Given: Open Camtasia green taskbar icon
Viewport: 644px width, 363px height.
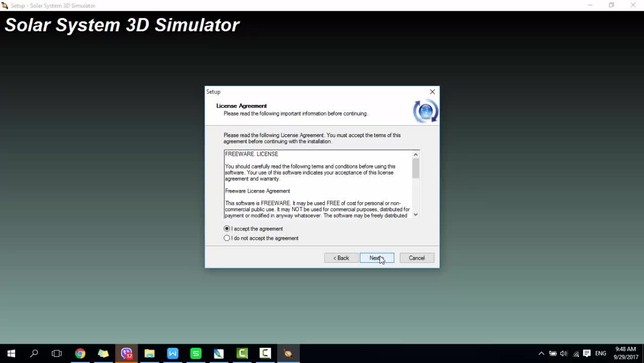Looking at the screenshot, I should tap(242, 353).
